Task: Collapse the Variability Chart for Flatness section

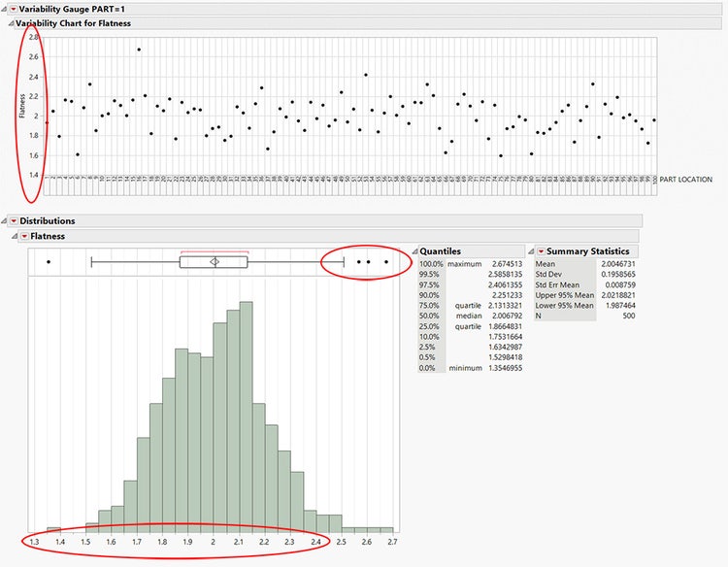Action: coord(11,22)
